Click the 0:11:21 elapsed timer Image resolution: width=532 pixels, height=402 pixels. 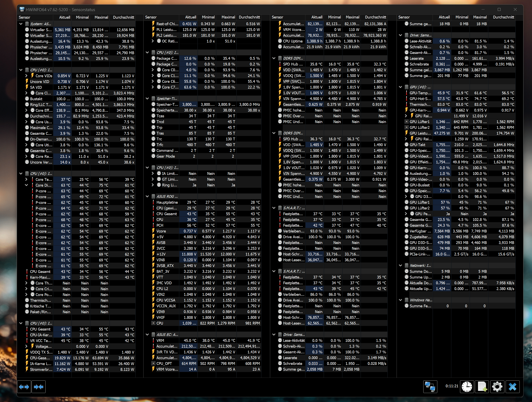(x=452, y=386)
